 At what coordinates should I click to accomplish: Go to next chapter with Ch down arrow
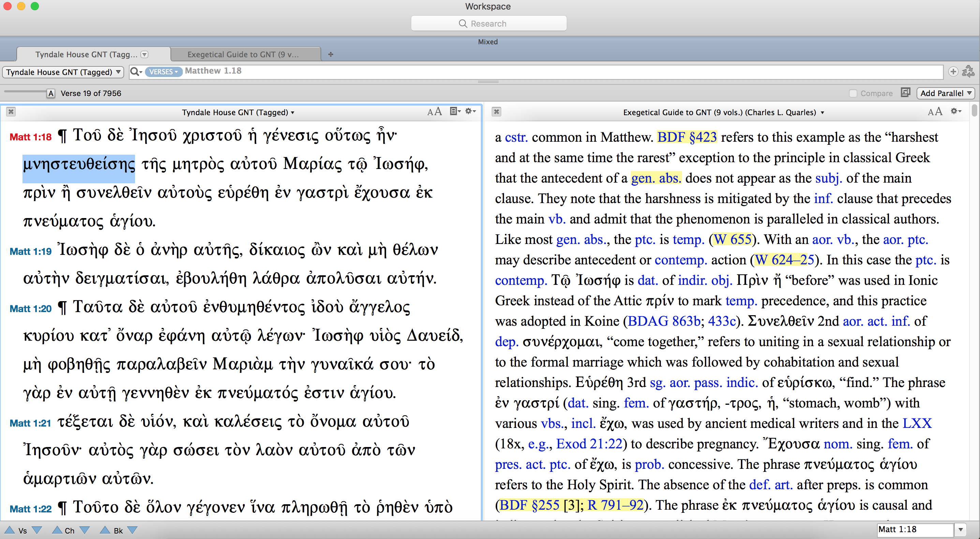85,530
